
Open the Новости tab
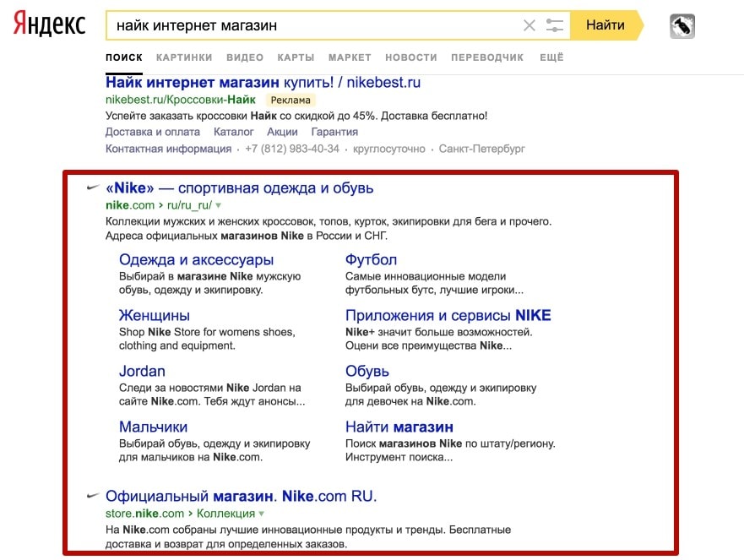pos(411,57)
